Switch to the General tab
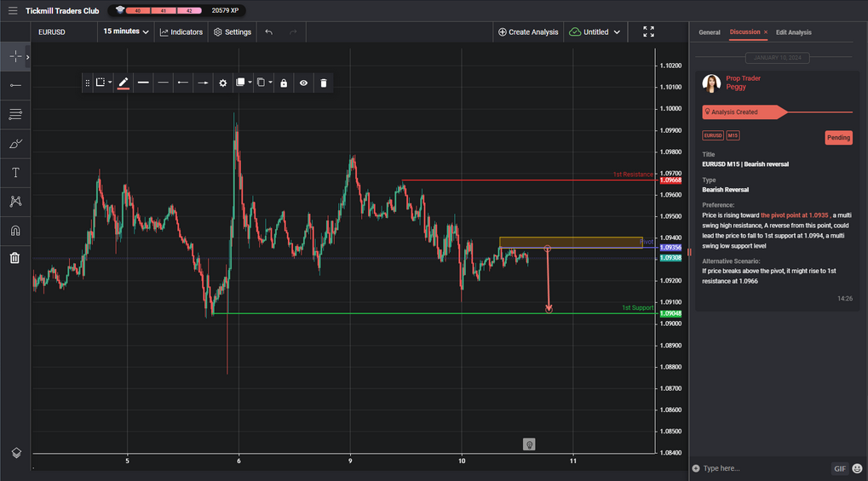 (709, 32)
